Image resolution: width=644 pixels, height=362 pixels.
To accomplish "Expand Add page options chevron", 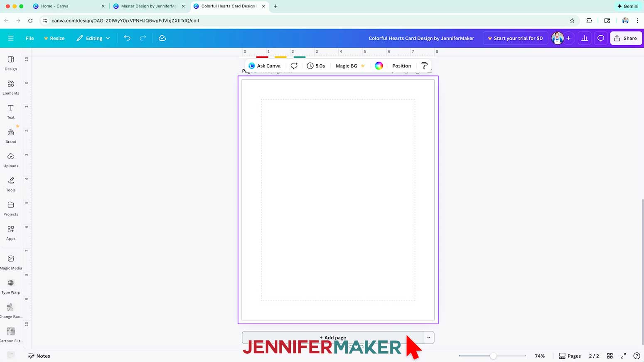I will click(x=428, y=338).
